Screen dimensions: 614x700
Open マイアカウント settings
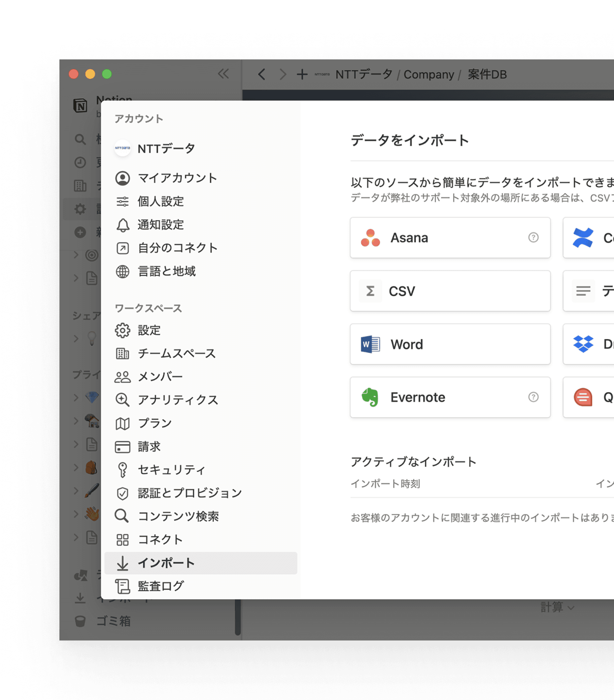tap(177, 178)
